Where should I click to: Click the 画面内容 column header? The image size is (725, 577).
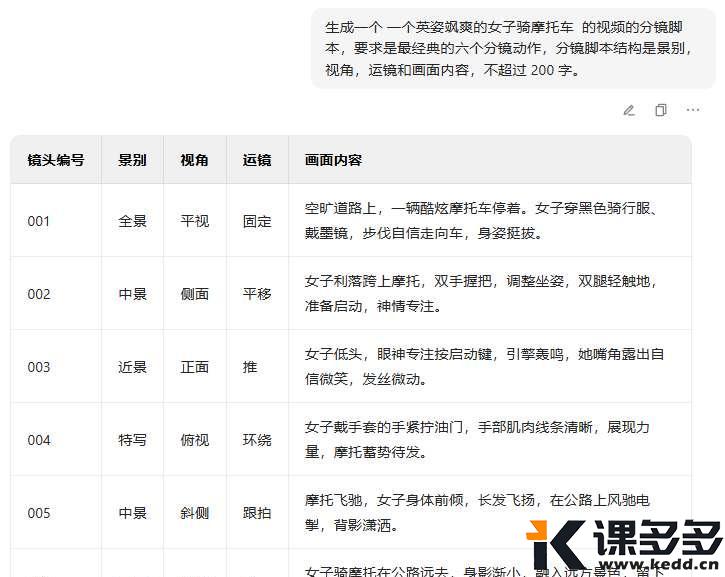(333, 160)
